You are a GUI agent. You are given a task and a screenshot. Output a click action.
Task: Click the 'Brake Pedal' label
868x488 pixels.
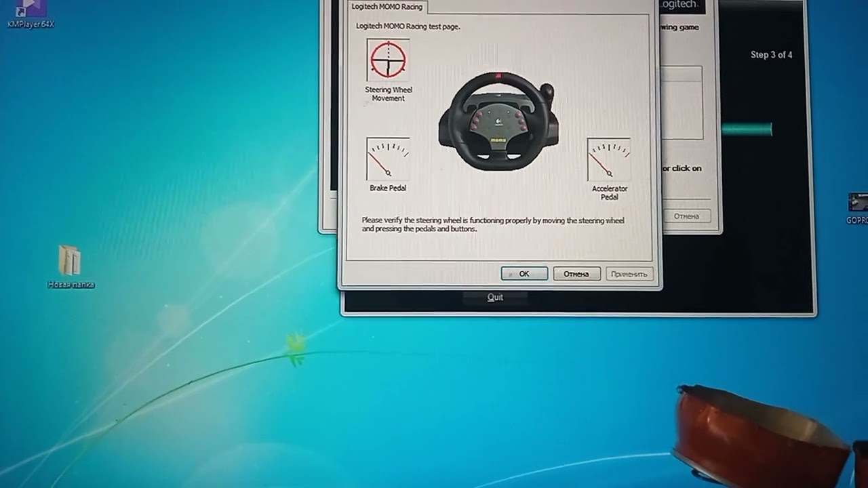click(388, 188)
